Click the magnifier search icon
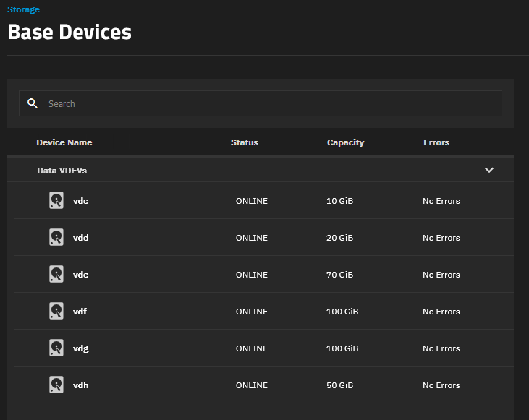This screenshot has height=420, width=529. [x=33, y=103]
